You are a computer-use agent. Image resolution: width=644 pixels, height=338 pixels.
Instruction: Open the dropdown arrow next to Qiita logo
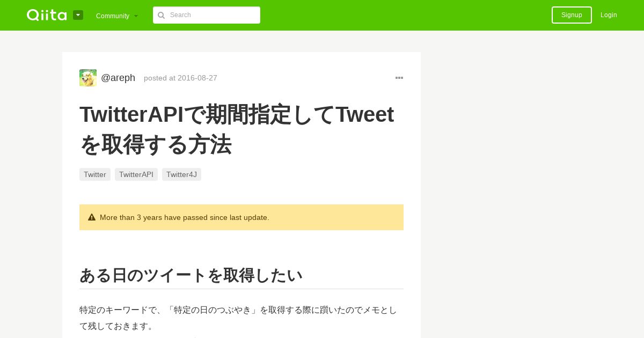pos(78,15)
